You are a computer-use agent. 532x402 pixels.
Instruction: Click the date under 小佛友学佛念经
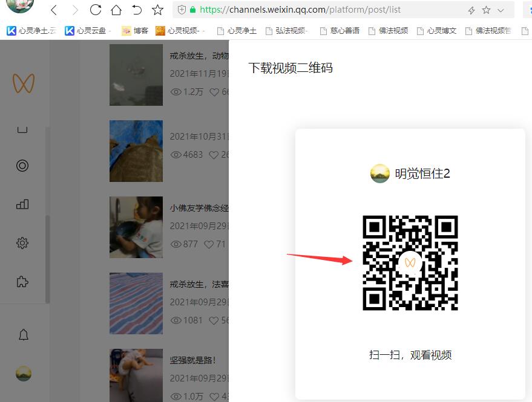(x=199, y=225)
